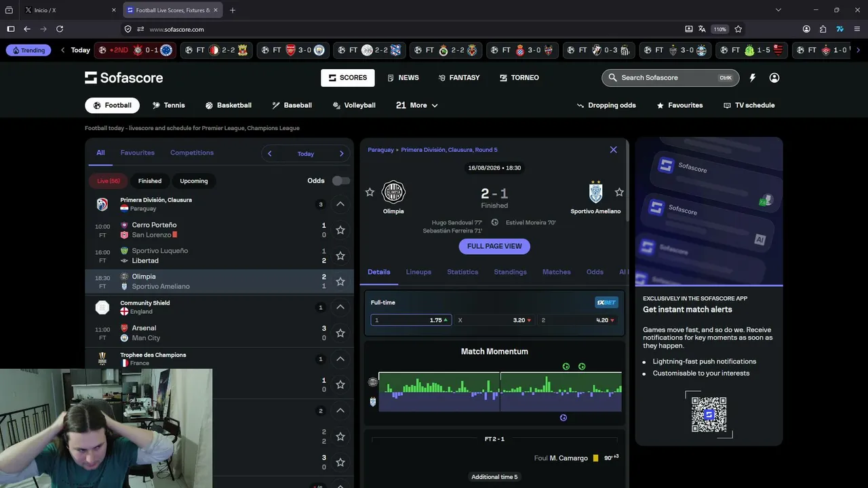Screen dimensions: 868x488
Task: Switch to the Lineups tab
Action: pyautogui.click(x=418, y=272)
